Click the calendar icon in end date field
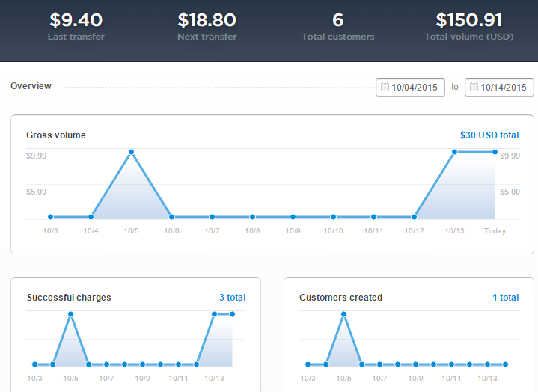The image size is (538, 392). click(474, 87)
